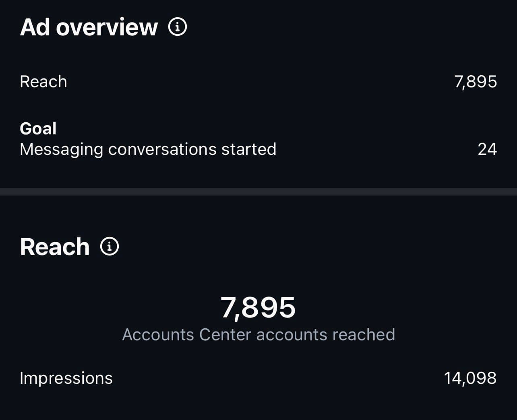Screen dimensions: 517x420
Task: Click the divider bar between the sections
Action: point(258,192)
